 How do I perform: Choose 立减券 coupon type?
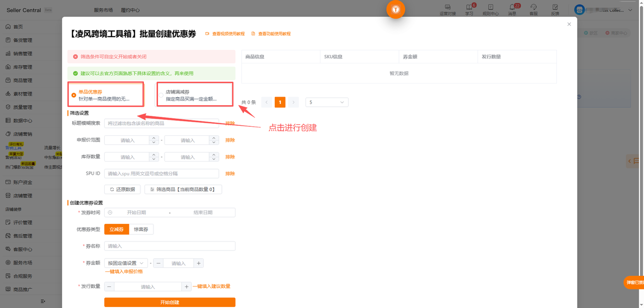(x=117, y=229)
